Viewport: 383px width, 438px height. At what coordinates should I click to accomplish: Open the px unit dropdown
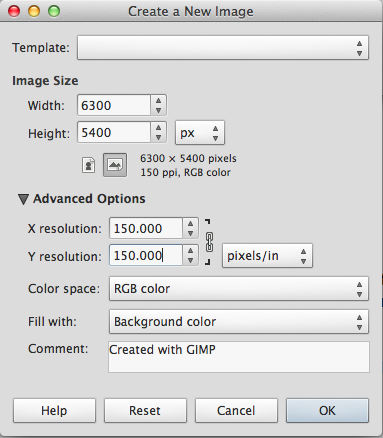(200, 133)
